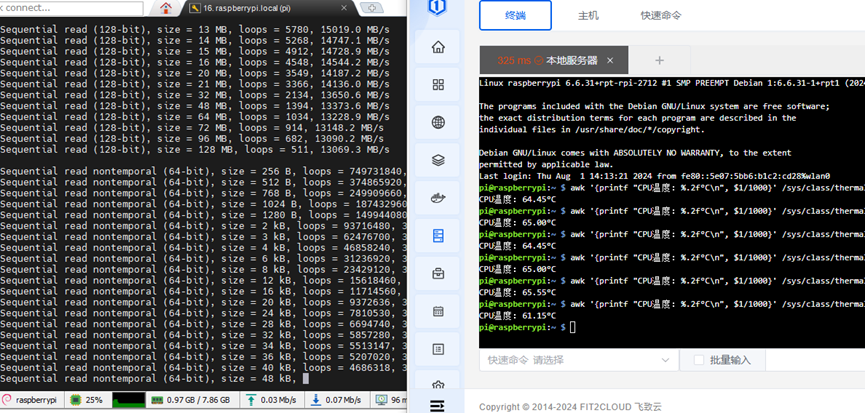Select the 本地服务器 terminal session tab
Image resolution: width=865 pixels, height=413 pixels.
click(554, 60)
